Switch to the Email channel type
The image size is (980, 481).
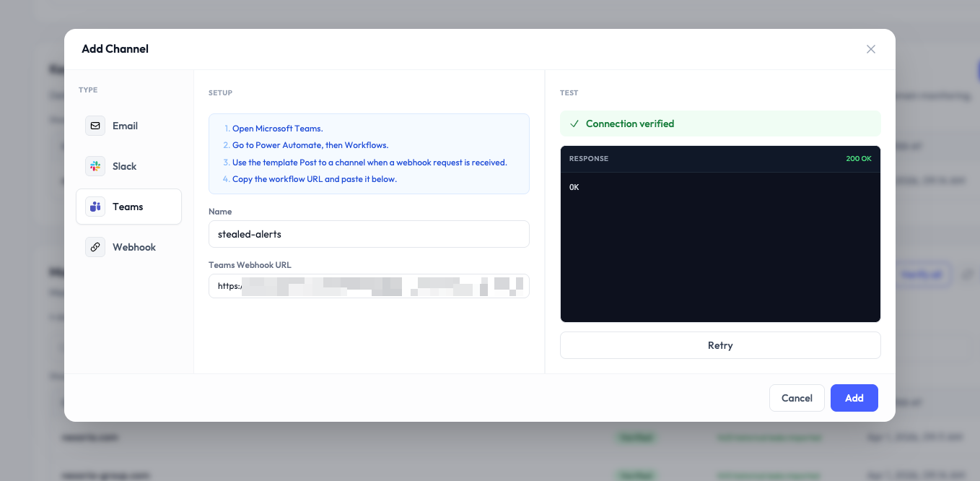coord(125,126)
